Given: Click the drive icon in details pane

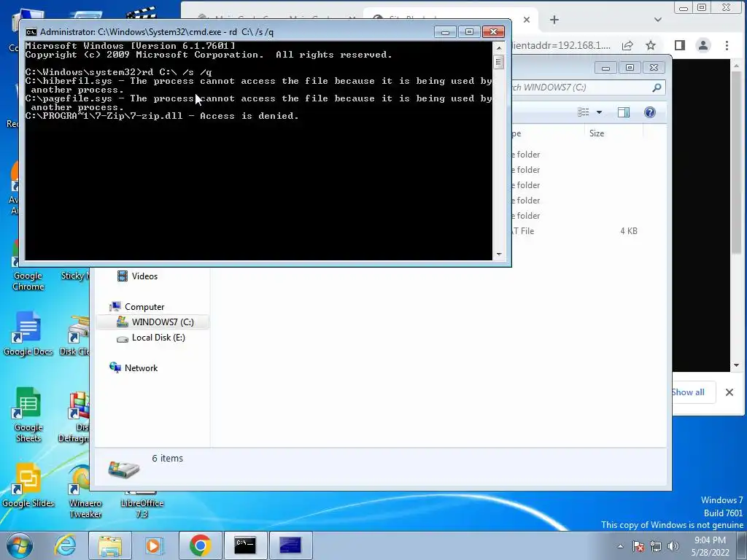Looking at the screenshot, I should (124, 469).
